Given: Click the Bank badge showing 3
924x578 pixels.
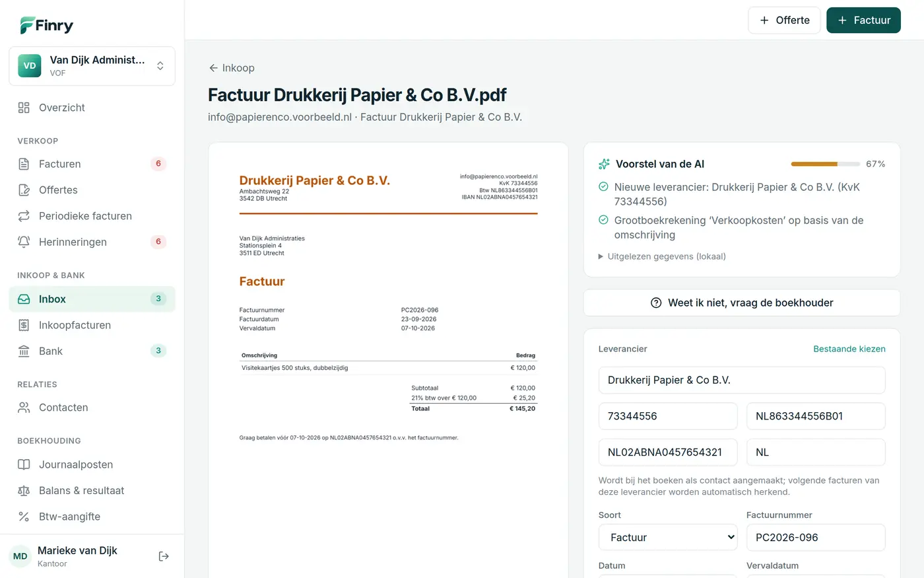Looking at the screenshot, I should coord(158,351).
